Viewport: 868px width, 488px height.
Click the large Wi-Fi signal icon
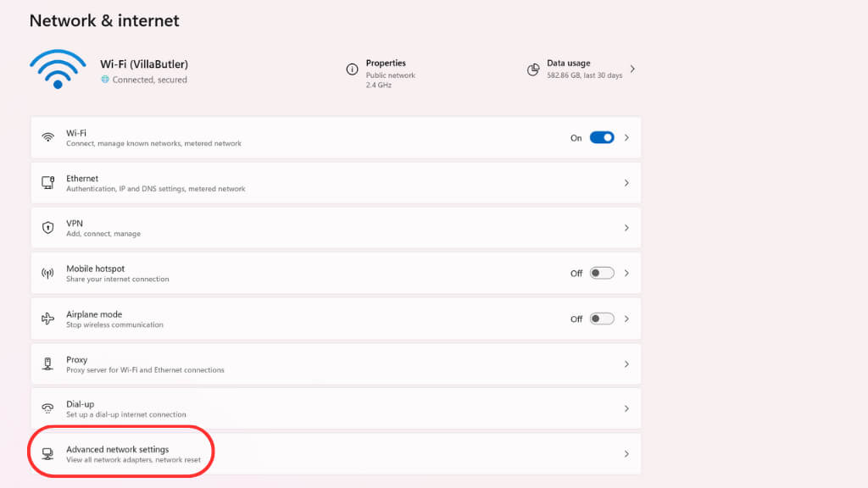pos(58,69)
